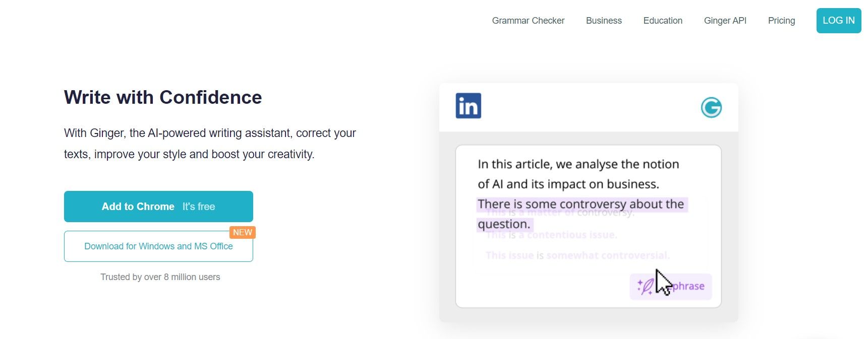Viewport: 868px width, 339px height.
Task: Choose the 'a contentious issue' suggestion
Action: coord(551,235)
